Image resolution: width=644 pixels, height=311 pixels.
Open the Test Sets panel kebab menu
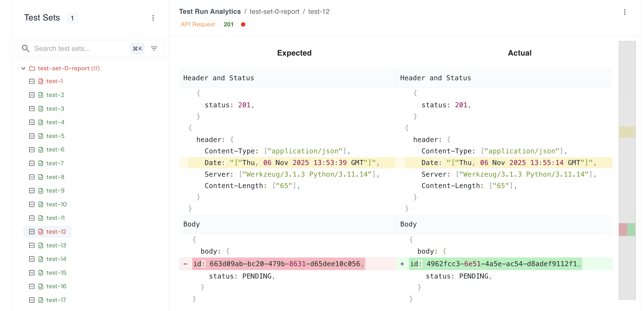click(x=153, y=18)
